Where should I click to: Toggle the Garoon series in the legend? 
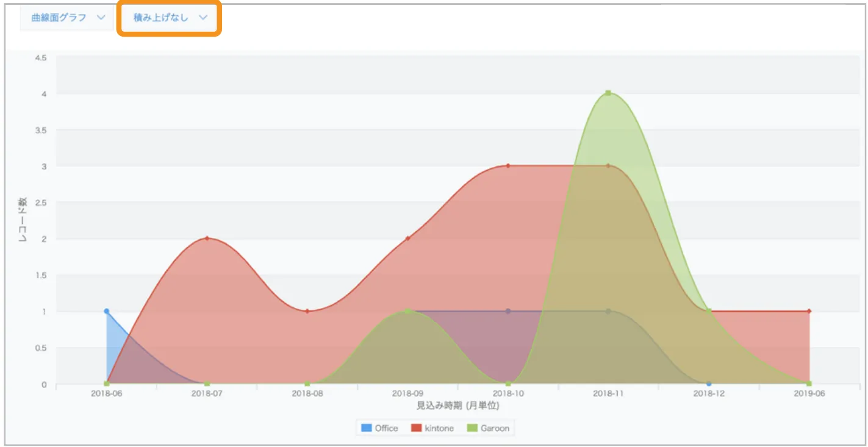[489, 428]
